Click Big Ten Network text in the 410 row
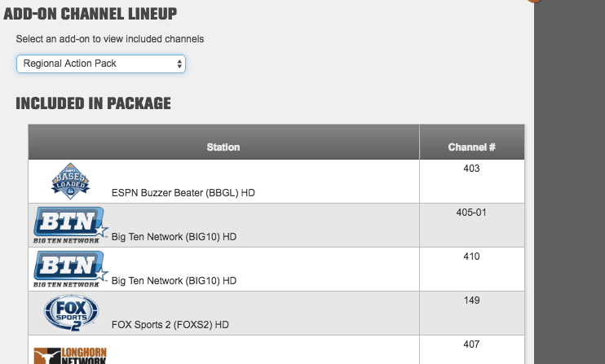 174,281
